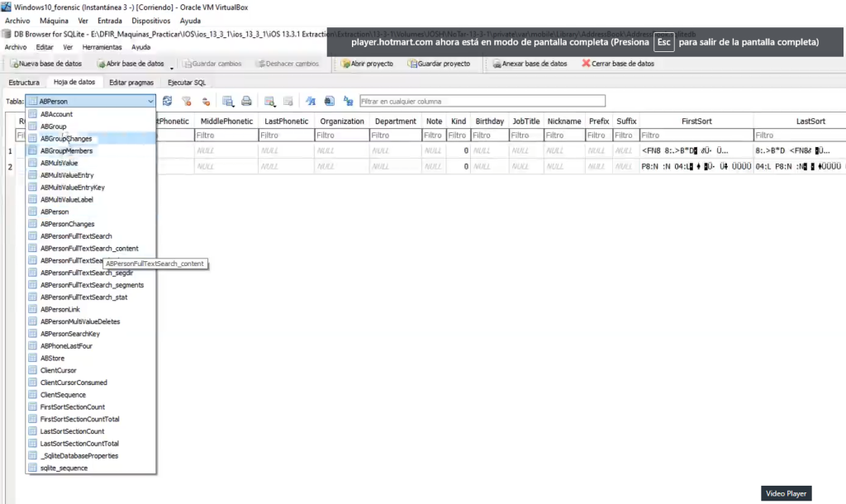Screen dimensions: 846x504
Task: Click Guardar proyecto toolbar button
Action: 440,64
